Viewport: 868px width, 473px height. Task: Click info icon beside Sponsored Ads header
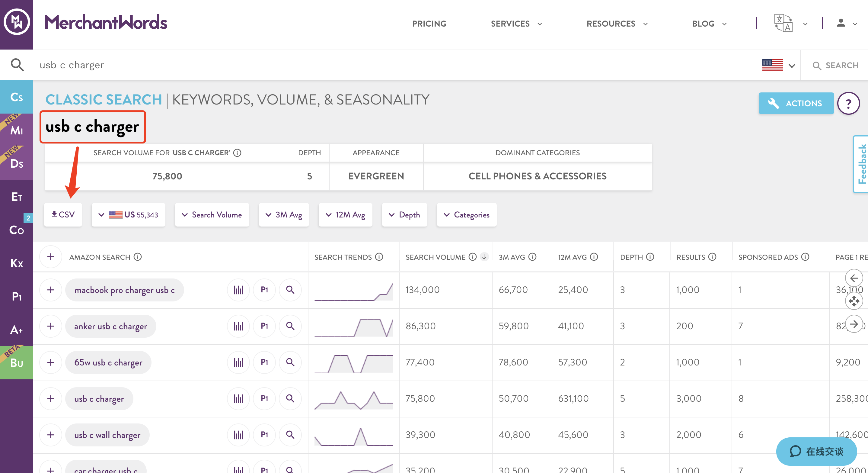coord(805,257)
